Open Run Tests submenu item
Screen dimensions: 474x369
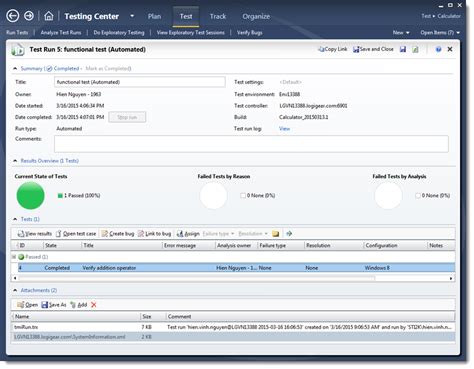click(x=17, y=33)
